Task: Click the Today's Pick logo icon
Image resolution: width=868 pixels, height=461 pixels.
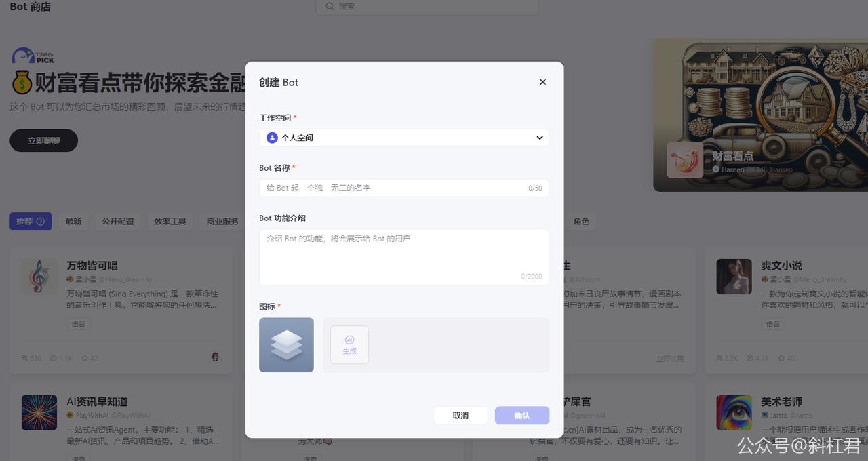Action: [x=33, y=56]
